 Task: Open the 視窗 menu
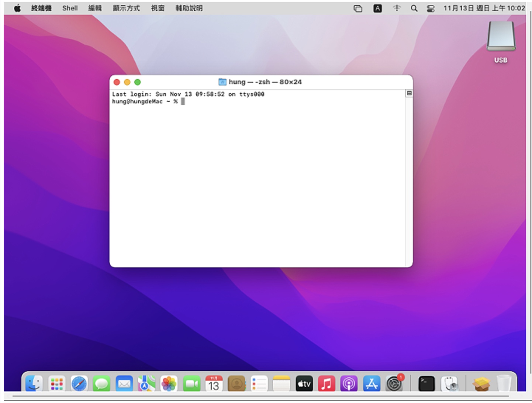click(x=158, y=8)
